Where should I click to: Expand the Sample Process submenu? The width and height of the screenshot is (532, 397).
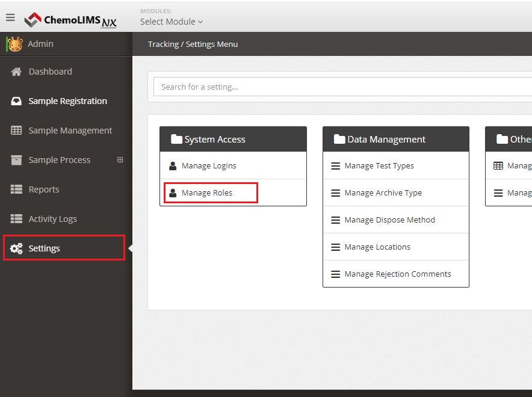(x=120, y=160)
